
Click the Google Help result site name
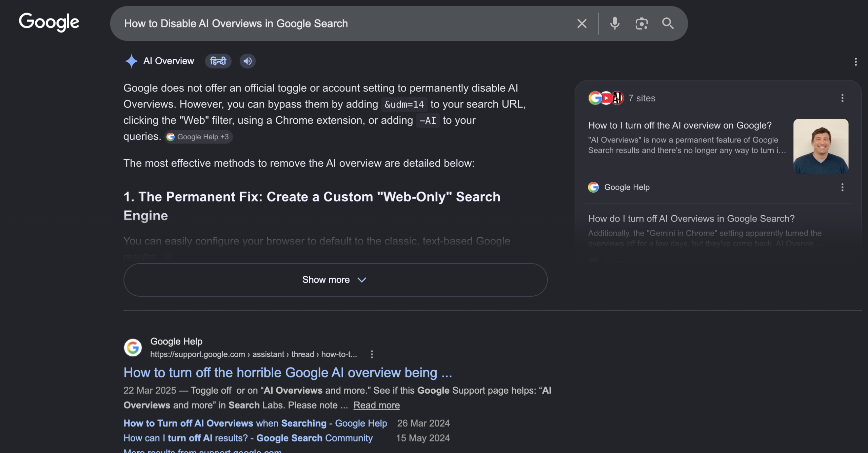176,341
